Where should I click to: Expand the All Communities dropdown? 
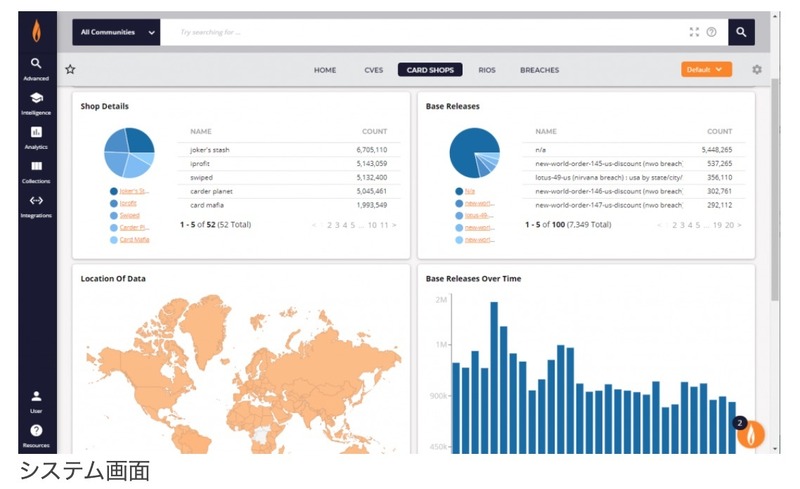[116, 32]
